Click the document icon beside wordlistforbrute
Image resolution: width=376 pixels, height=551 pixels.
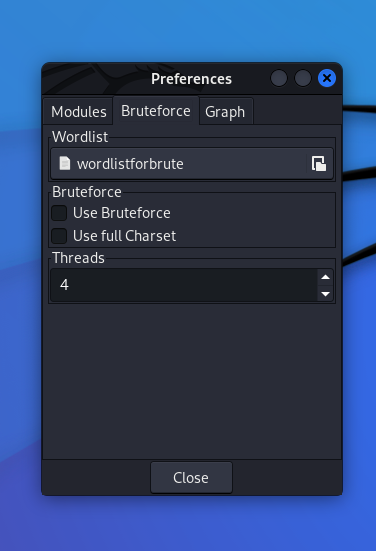[x=65, y=163]
